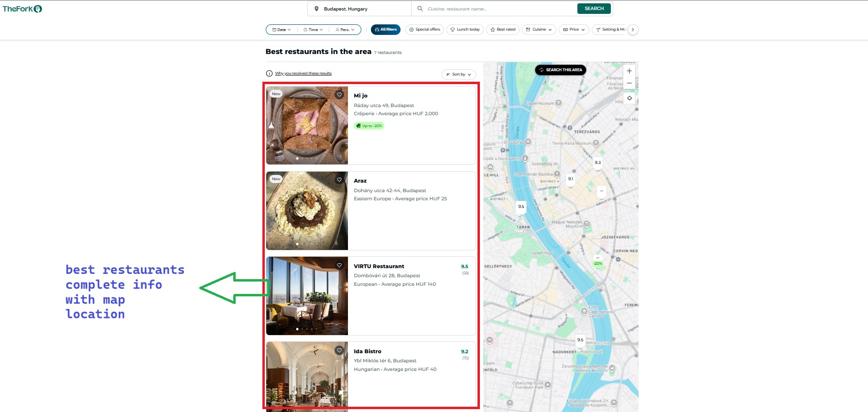The height and width of the screenshot is (412, 868).
Task: Click SEARCH THIS AREA on the map
Action: [x=561, y=70]
